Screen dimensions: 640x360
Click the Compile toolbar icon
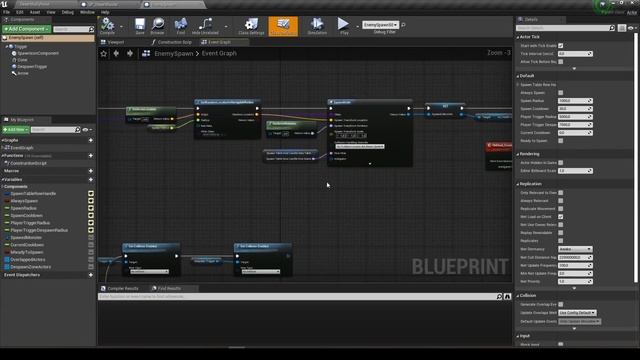tap(107, 24)
